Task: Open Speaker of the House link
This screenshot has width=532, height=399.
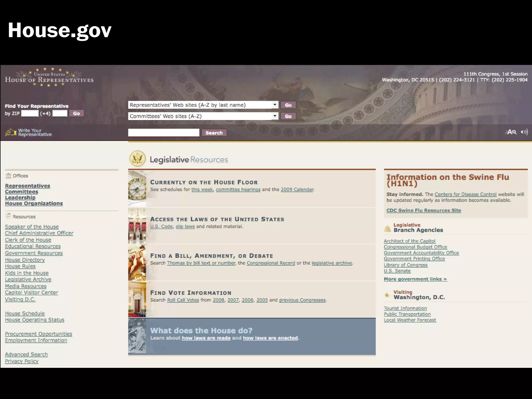Action: 32,227
